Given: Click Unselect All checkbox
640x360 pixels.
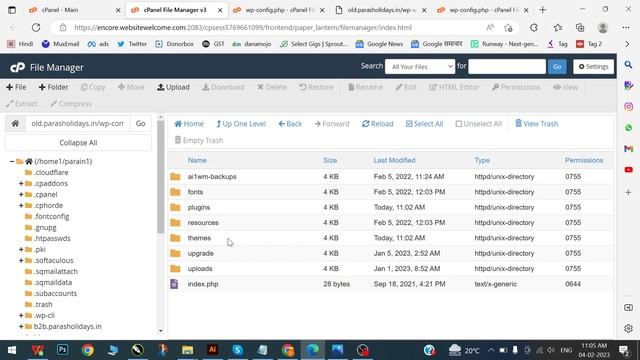Looking at the screenshot, I should (x=478, y=124).
